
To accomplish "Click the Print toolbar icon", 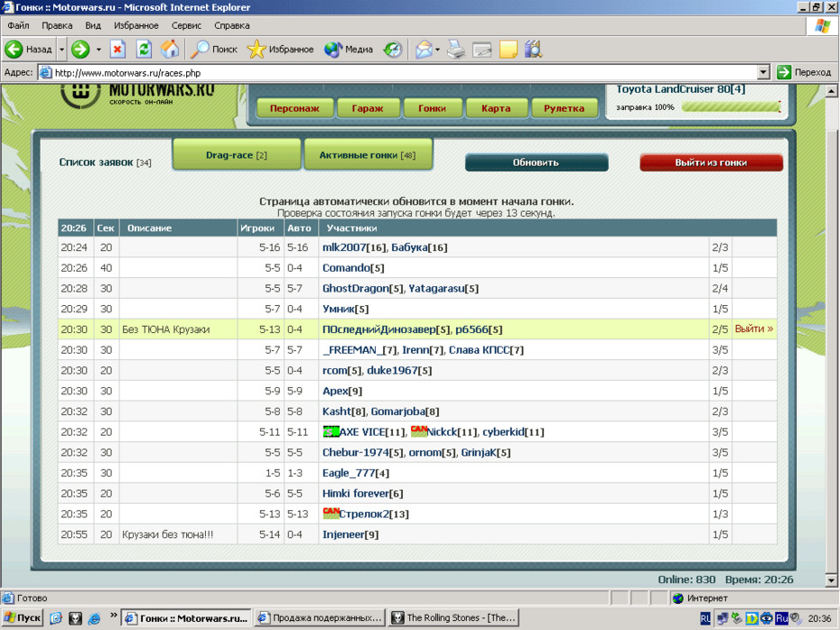I will pos(456,50).
